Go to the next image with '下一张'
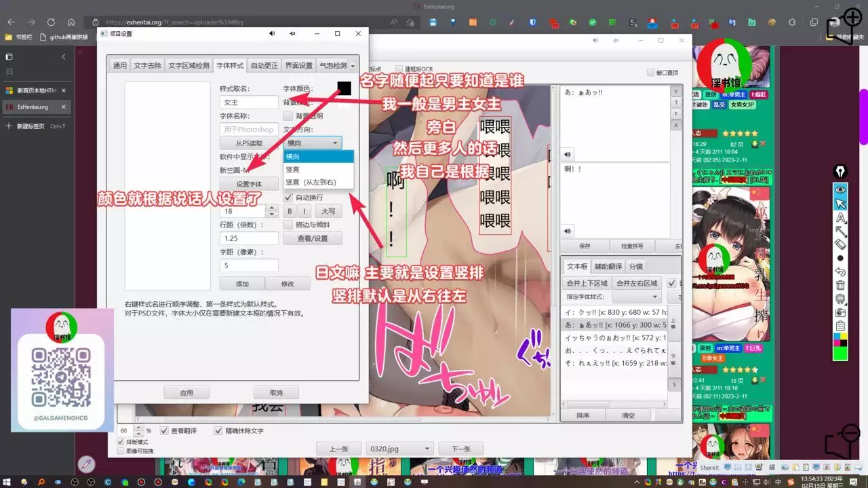868x488 pixels. point(460,449)
